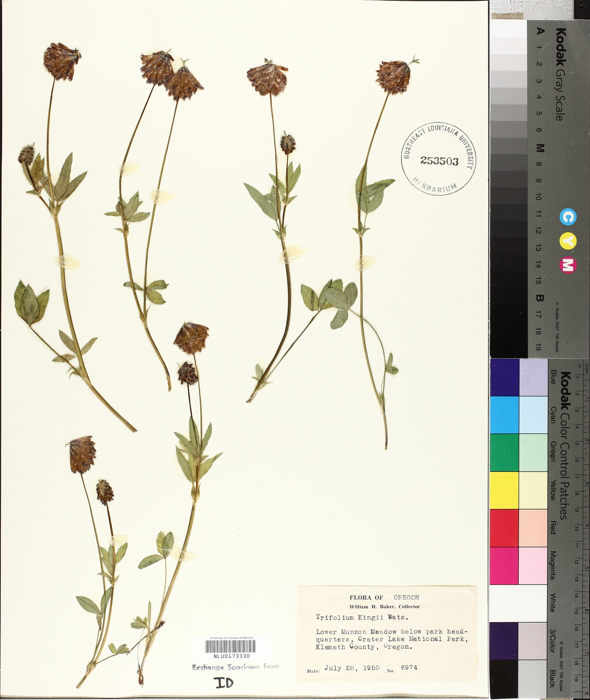Click the 'Red' patch label
The width and height of the screenshot is (590, 700).
pos(553,527)
